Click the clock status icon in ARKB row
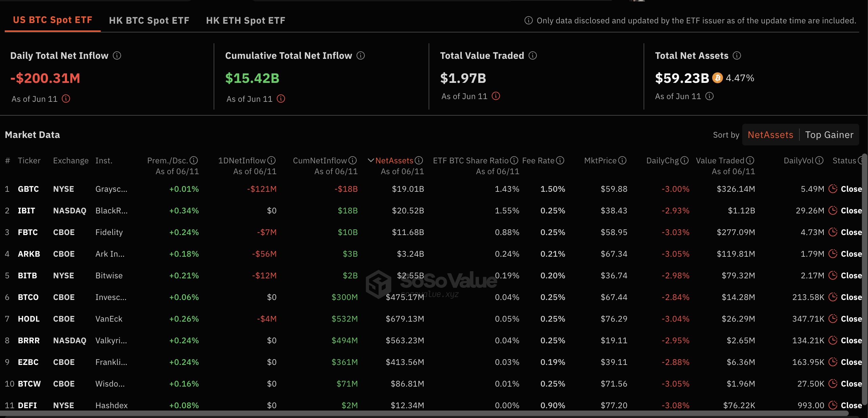This screenshot has height=418, width=868. click(x=833, y=254)
